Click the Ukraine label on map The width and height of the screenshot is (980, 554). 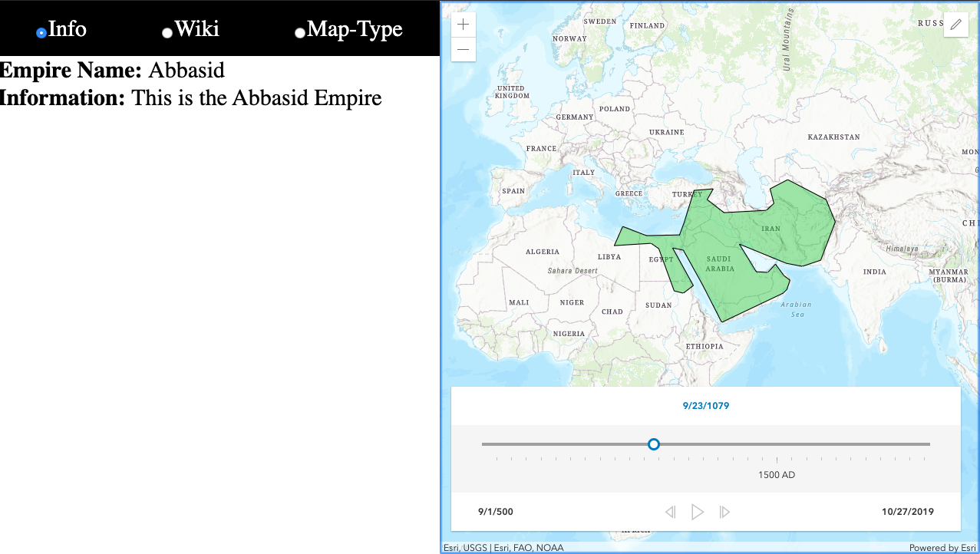click(x=666, y=132)
